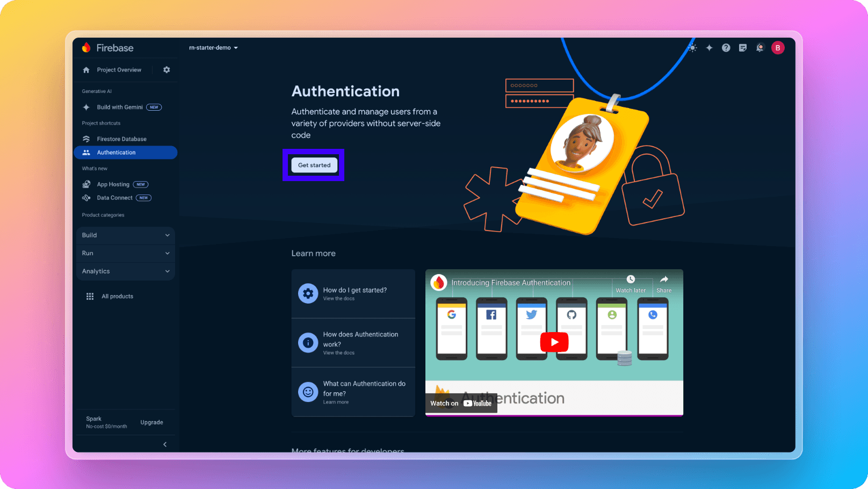Open What can Authentication do for me link
The image size is (868, 489).
[x=353, y=392]
